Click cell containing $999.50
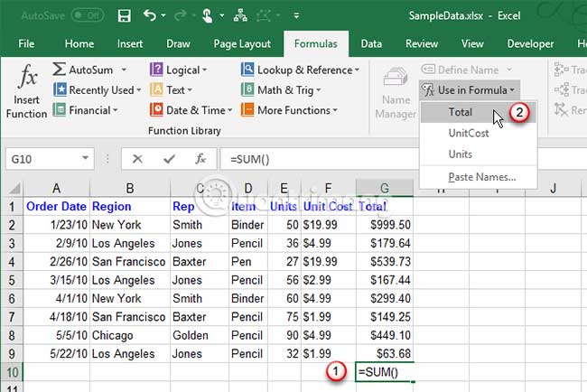This screenshot has height=392, width=587. pyautogui.click(x=385, y=225)
